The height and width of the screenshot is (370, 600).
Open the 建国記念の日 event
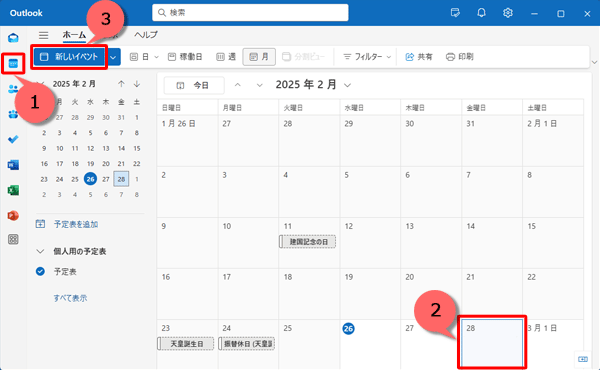pyautogui.click(x=308, y=242)
